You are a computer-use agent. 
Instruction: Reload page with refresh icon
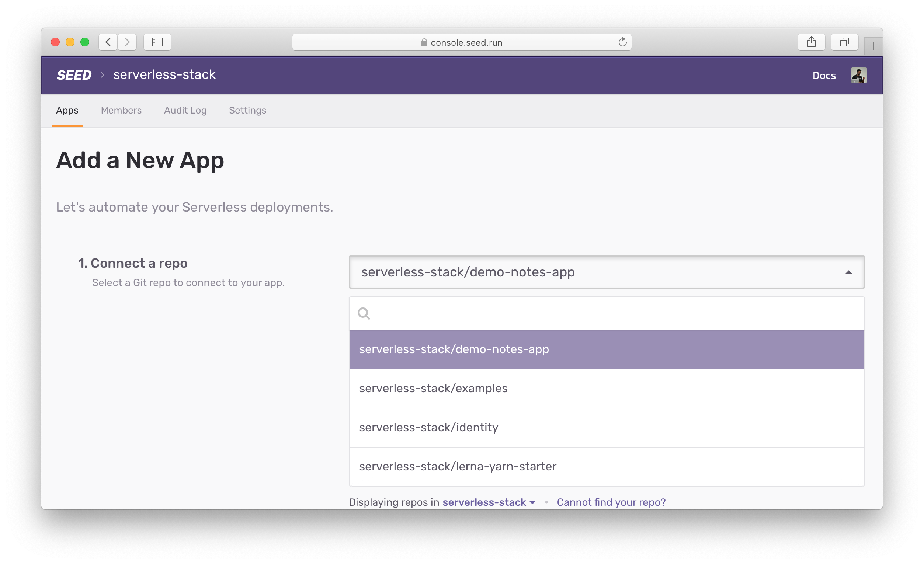coord(622,42)
